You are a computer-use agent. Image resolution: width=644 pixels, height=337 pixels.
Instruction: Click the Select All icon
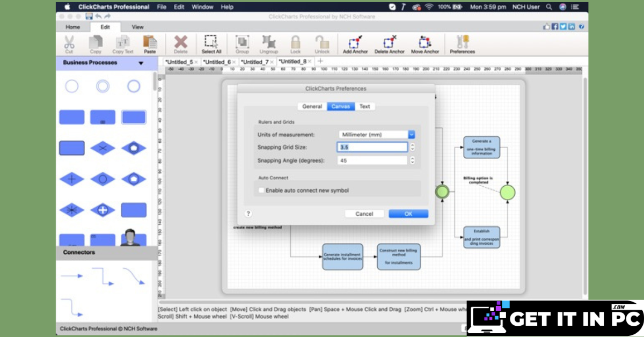211,42
